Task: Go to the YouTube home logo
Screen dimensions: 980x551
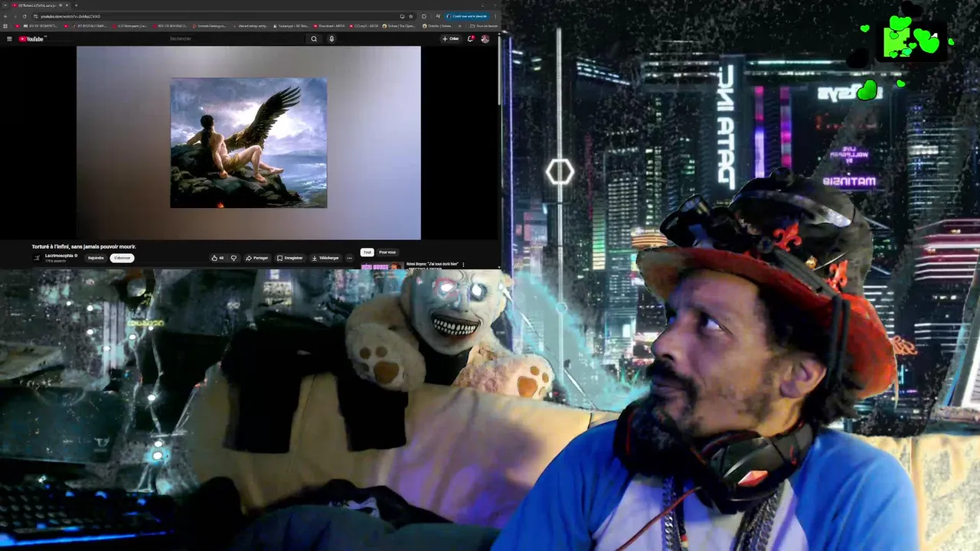Action: (32, 39)
